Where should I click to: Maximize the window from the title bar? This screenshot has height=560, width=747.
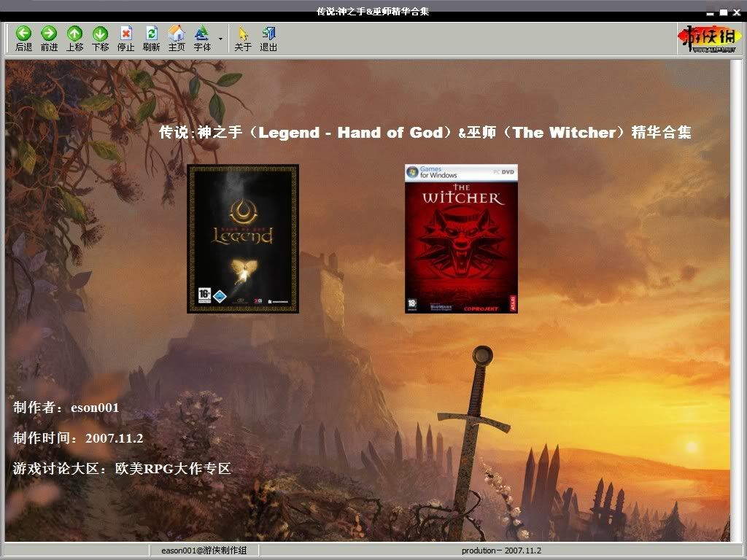[x=724, y=12]
